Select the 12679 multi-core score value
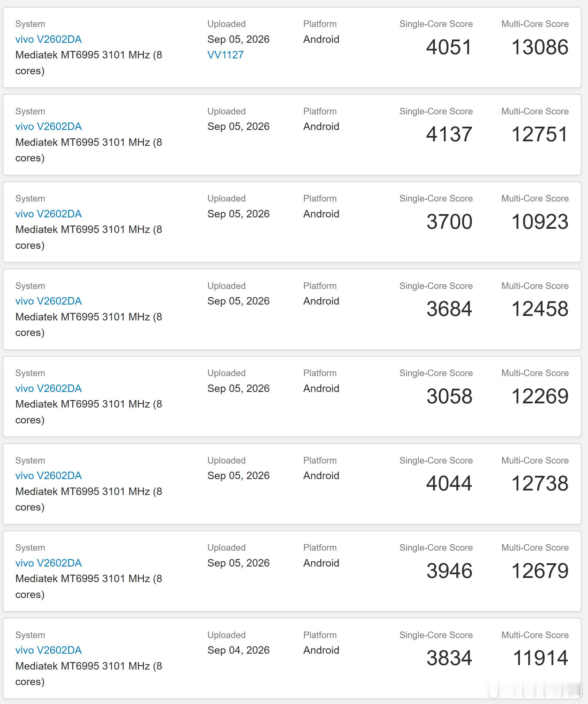This screenshot has height=704, width=588. pos(540,570)
